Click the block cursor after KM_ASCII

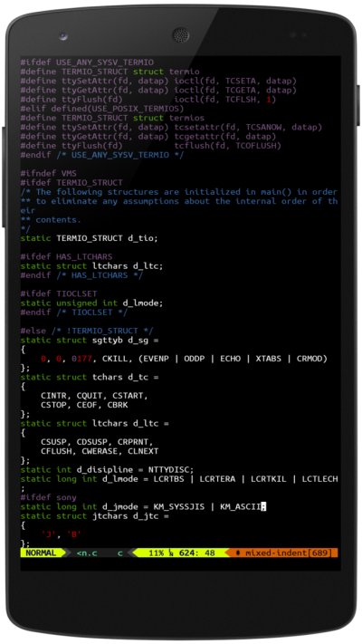[263, 506]
